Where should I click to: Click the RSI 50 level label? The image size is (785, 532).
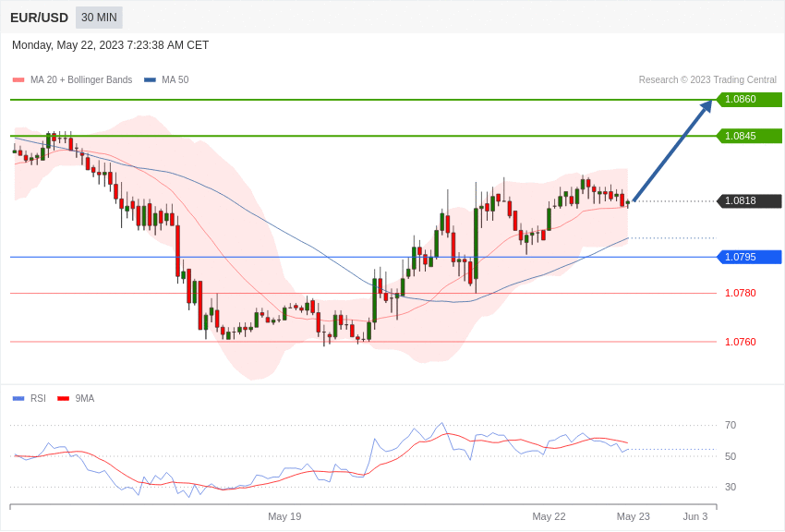(x=731, y=456)
